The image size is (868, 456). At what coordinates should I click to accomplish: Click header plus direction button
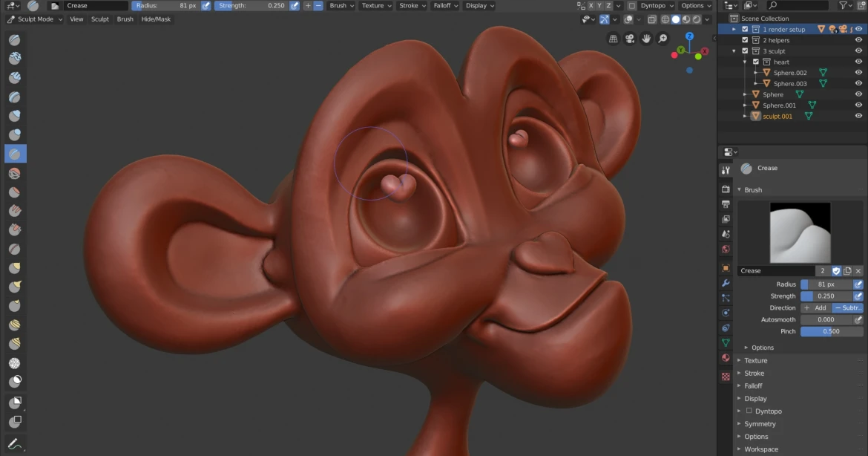tap(308, 5)
